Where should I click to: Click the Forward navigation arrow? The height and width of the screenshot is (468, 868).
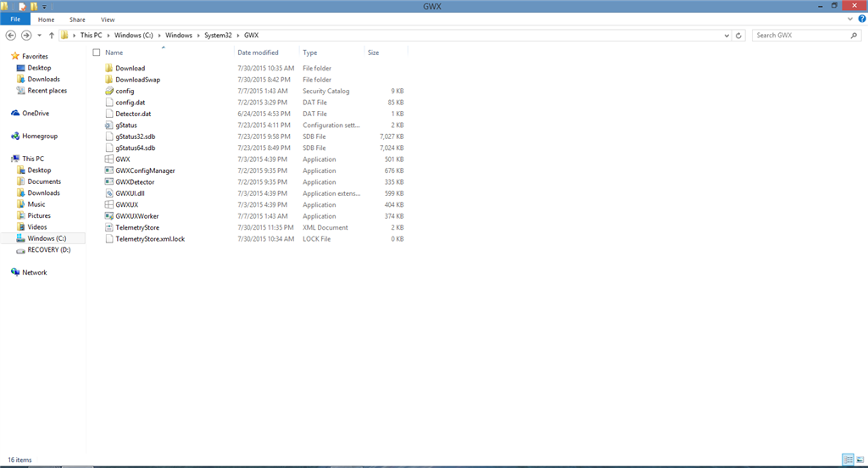(26, 35)
